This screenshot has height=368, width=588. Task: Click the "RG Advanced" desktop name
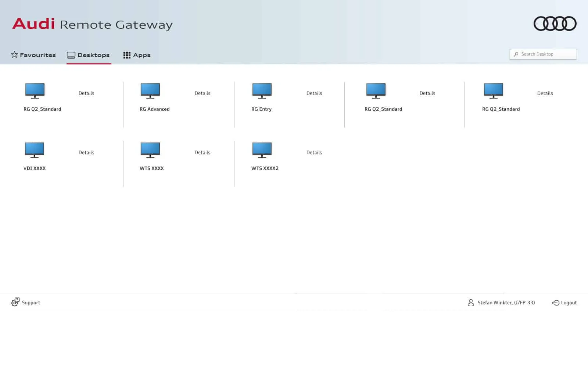click(155, 109)
